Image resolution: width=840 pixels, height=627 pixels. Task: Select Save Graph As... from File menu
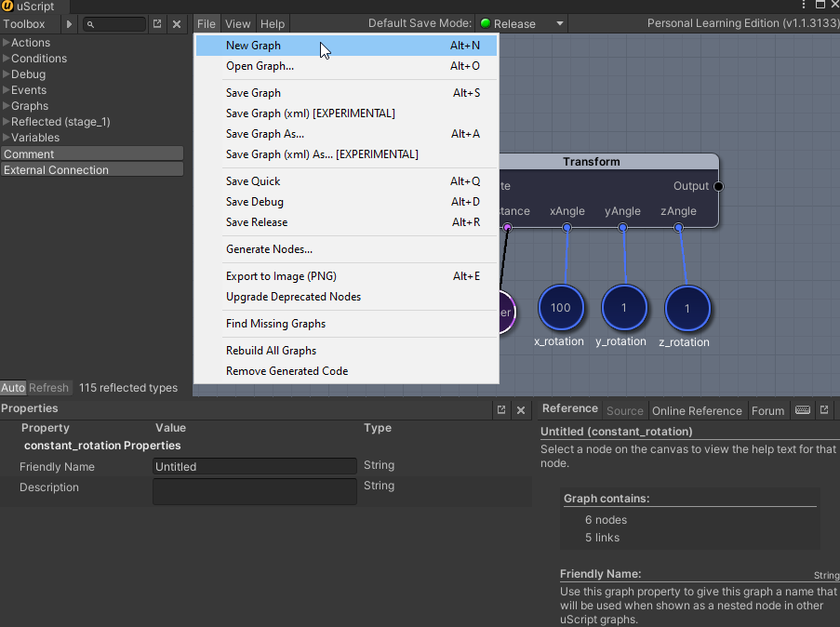tap(265, 134)
